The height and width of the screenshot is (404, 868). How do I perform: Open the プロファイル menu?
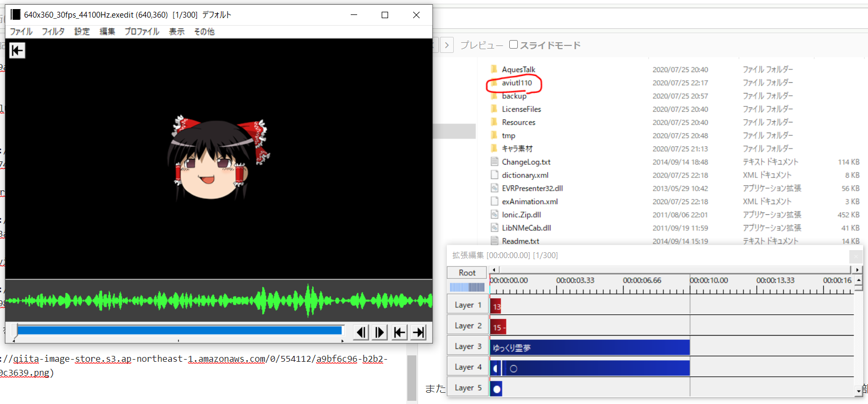point(142,32)
